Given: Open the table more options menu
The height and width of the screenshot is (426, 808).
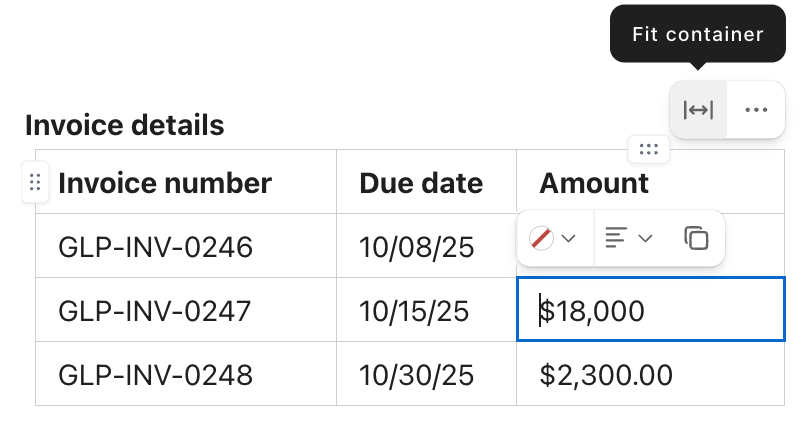Looking at the screenshot, I should [756, 110].
